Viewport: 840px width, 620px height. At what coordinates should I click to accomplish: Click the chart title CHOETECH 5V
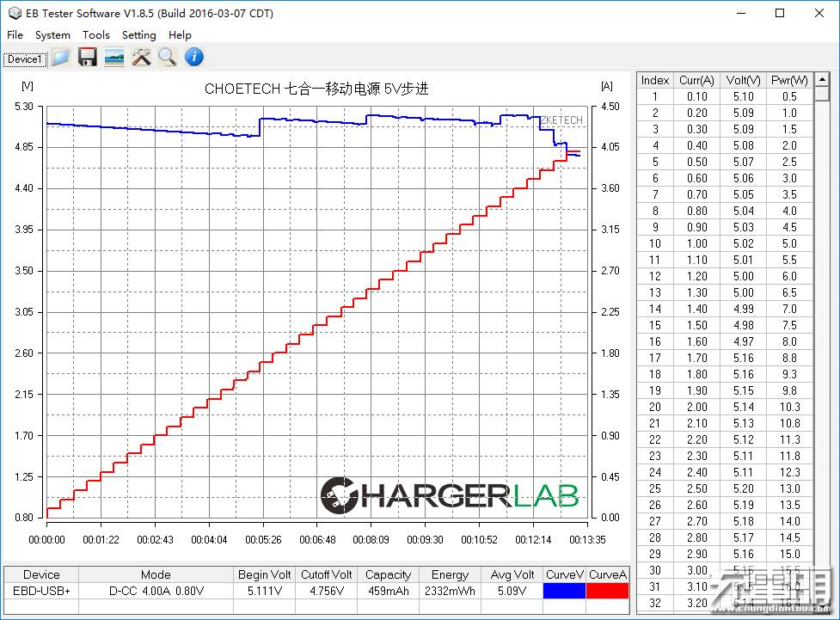[316, 89]
